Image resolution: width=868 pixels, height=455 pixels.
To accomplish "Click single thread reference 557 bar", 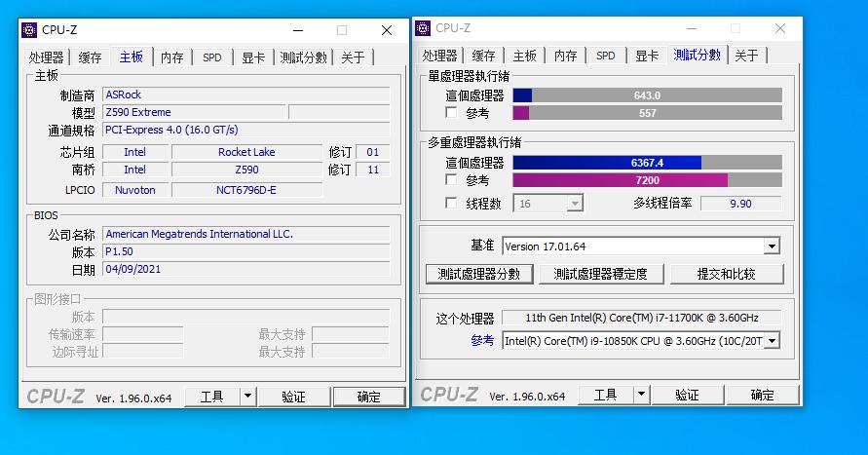I will pos(647,113).
